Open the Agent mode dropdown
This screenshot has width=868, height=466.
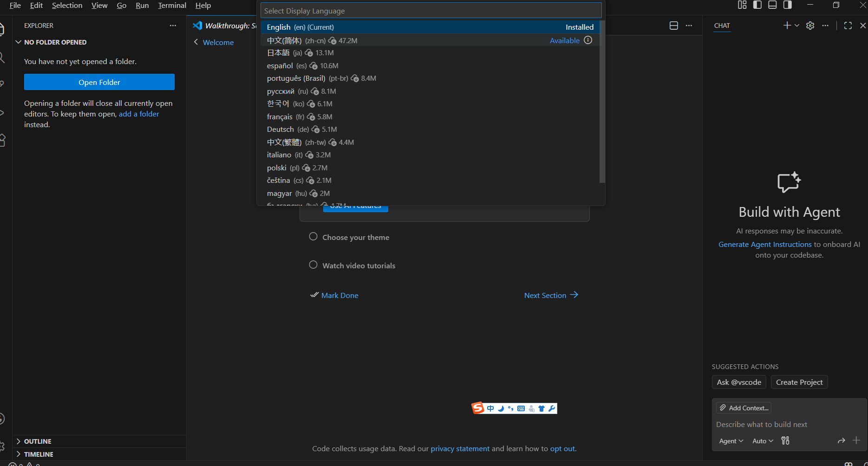coord(731,441)
